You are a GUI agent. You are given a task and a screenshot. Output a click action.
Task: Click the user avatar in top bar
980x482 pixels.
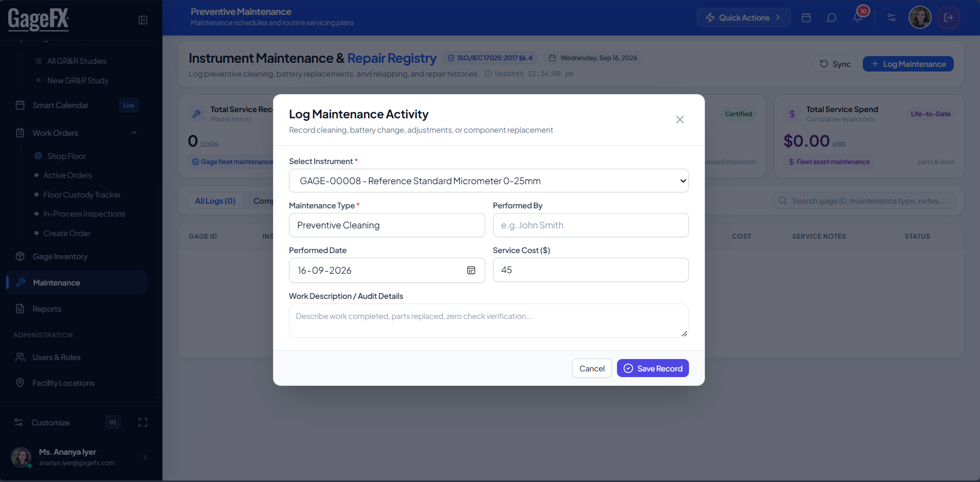pyautogui.click(x=920, y=17)
